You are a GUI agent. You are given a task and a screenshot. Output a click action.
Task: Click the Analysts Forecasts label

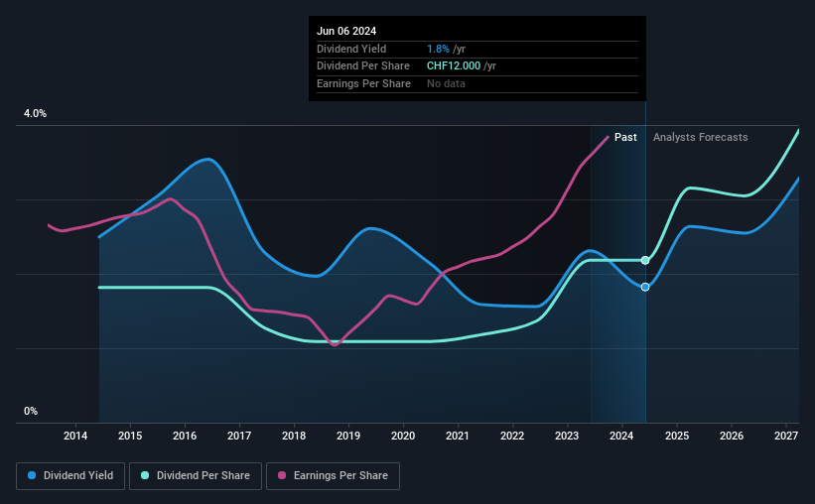700,137
